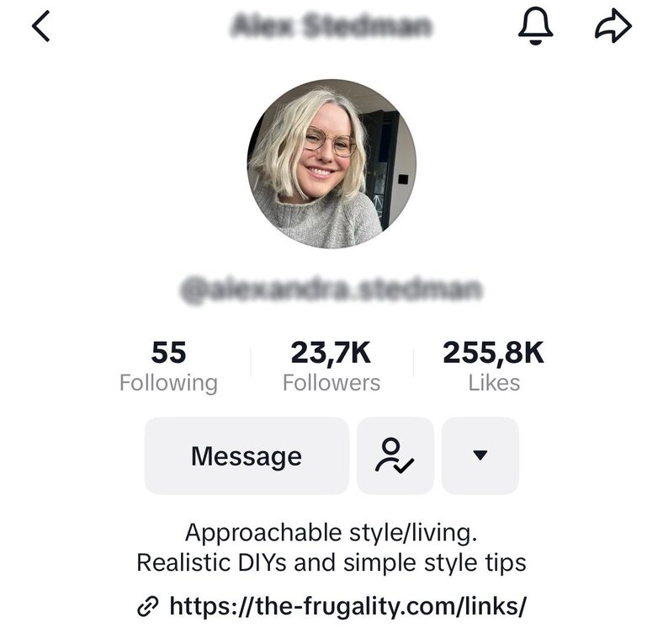Tap the blurred profile name header

(331, 26)
